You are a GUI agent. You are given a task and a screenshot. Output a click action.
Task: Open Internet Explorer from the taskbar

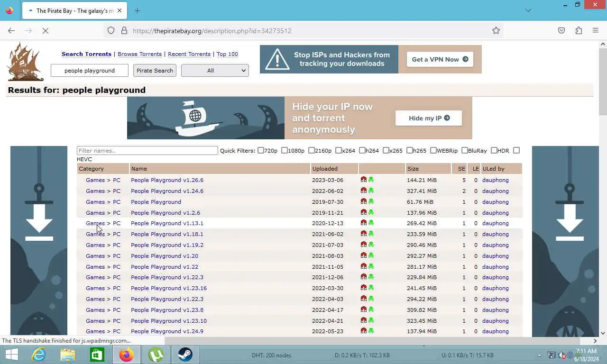click(x=38, y=355)
